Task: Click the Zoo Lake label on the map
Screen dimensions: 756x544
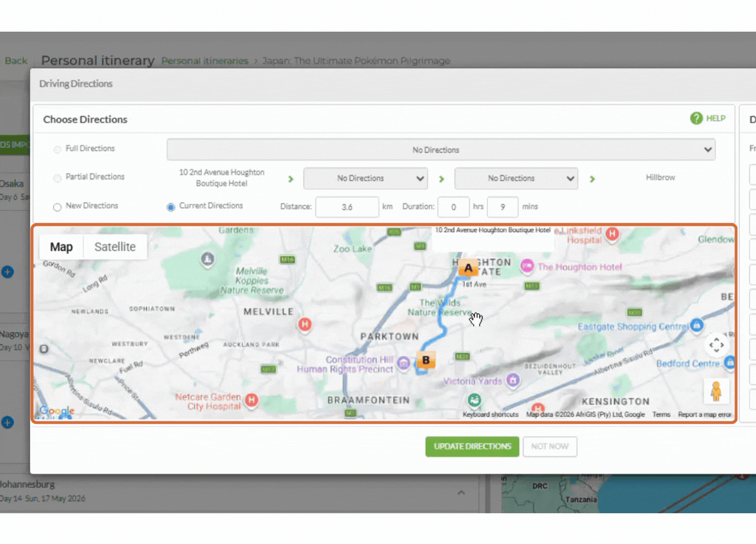Action: click(352, 249)
